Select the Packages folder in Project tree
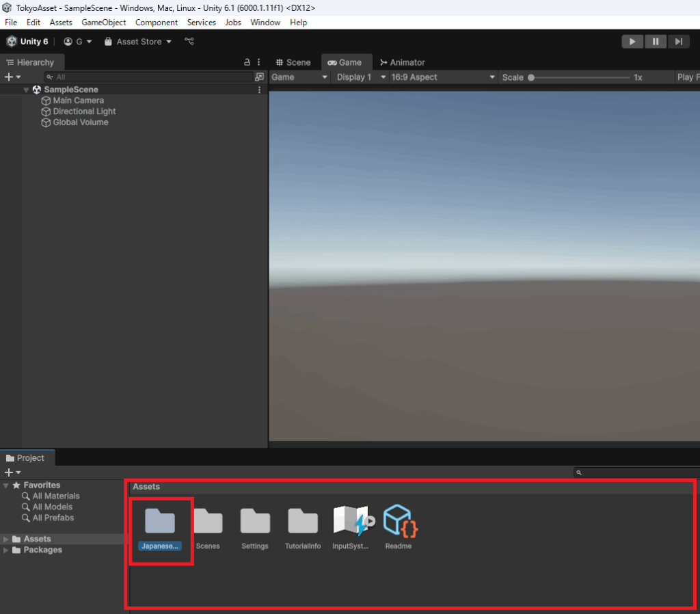The image size is (700, 614). pos(37,550)
